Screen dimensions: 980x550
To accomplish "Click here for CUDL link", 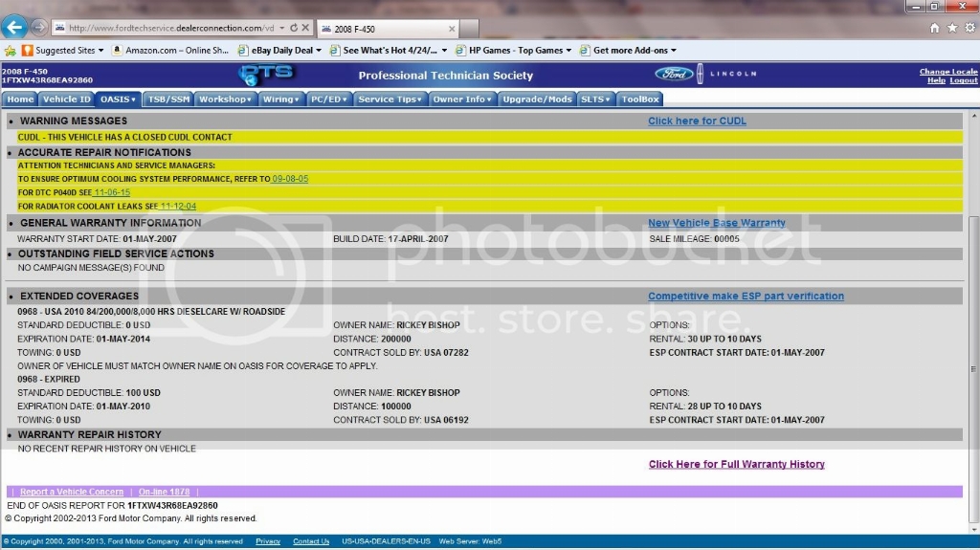I will [x=697, y=121].
